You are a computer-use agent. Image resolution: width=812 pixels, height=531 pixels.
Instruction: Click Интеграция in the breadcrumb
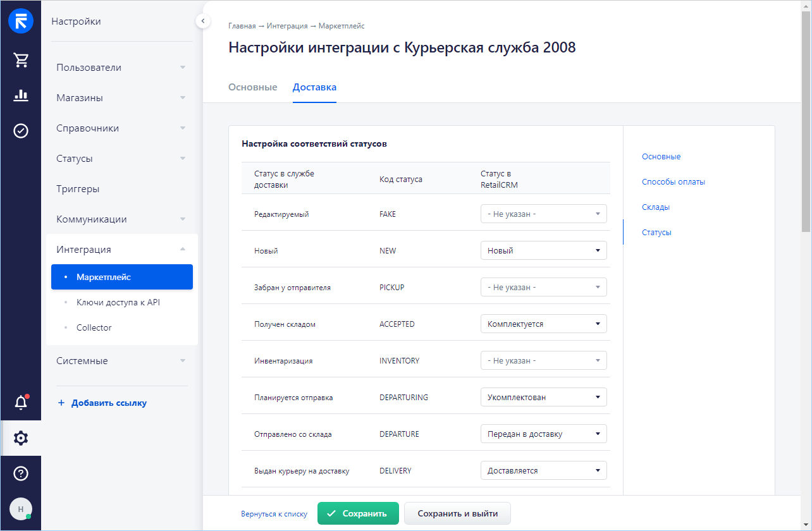tap(287, 26)
